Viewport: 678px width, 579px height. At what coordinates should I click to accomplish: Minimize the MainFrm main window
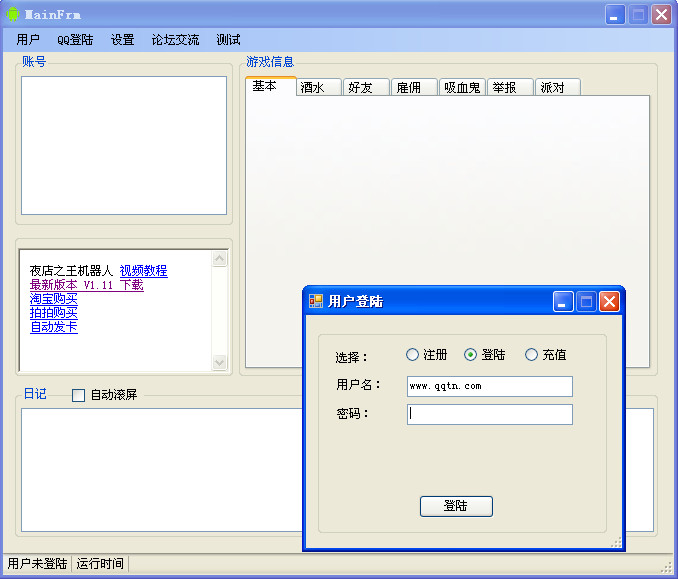614,15
